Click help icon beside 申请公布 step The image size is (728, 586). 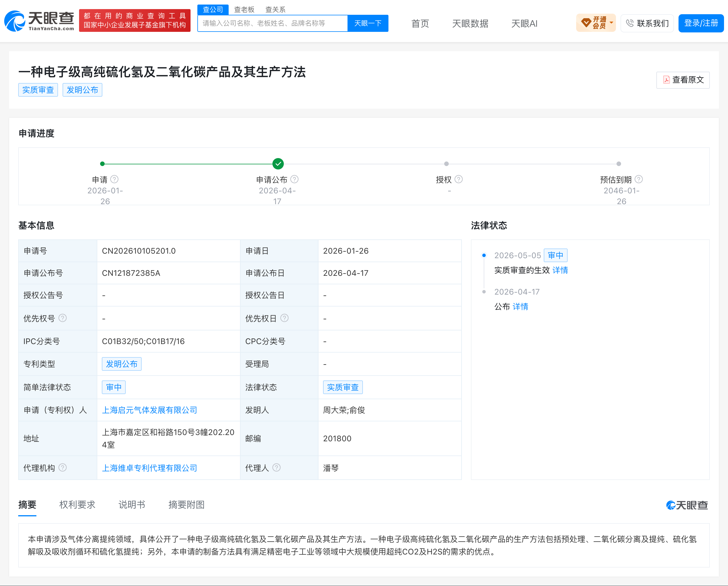coord(294,179)
